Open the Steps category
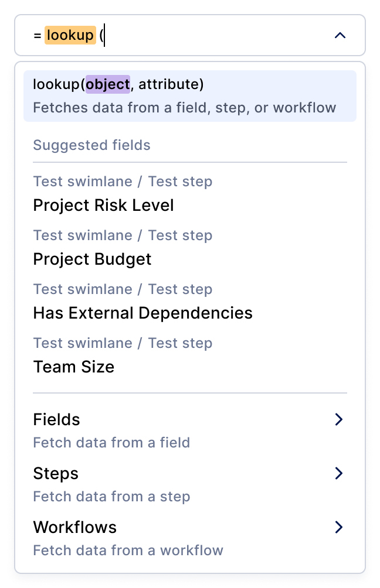380x588 pixels. tap(56, 474)
